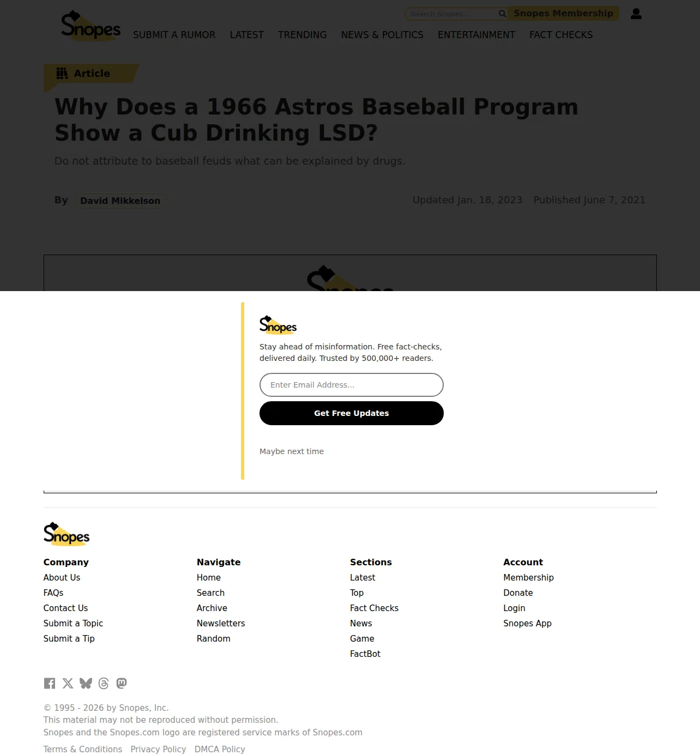Click the 'Published June 7, 2021' date
Screen dimensions: 700x755
589,200
